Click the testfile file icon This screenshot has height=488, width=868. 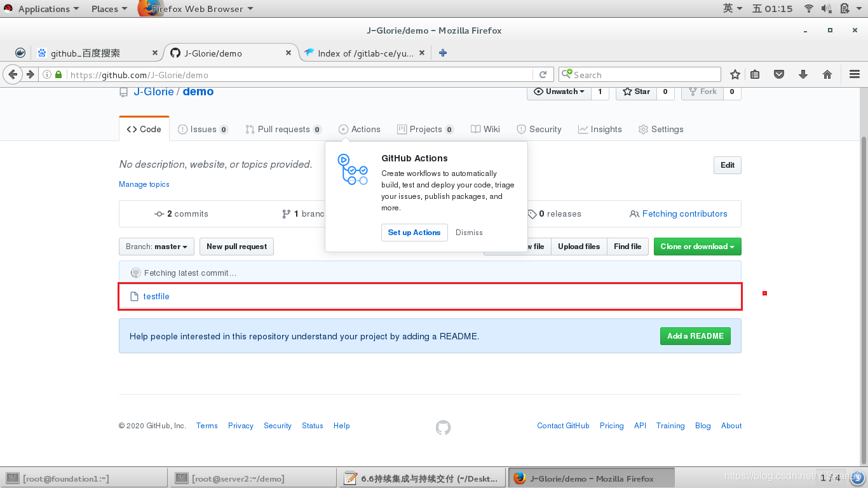[134, 296]
